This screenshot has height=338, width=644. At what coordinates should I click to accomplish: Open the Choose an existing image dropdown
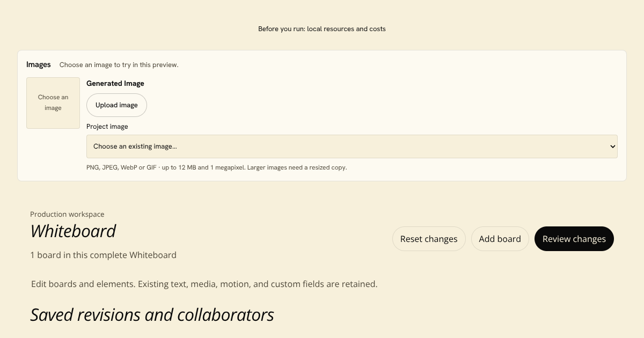[x=352, y=146]
